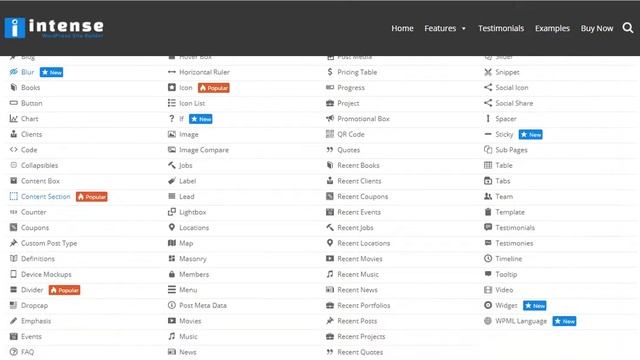Go to the Home menu item
Screen dimensions: 640x360
(x=402, y=28)
